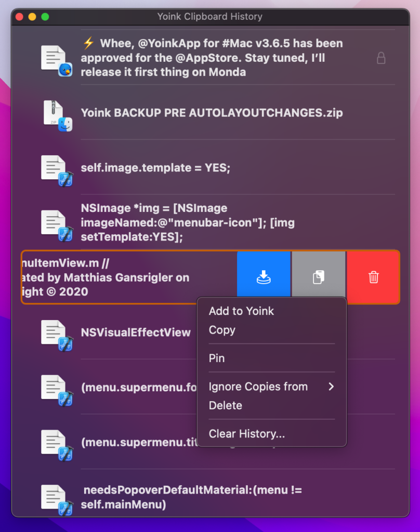Select needsPopoverDefaultMaterial:(menu != self.mainMenu) entry
This screenshot has width=420, height=532.
click(191, 497)
